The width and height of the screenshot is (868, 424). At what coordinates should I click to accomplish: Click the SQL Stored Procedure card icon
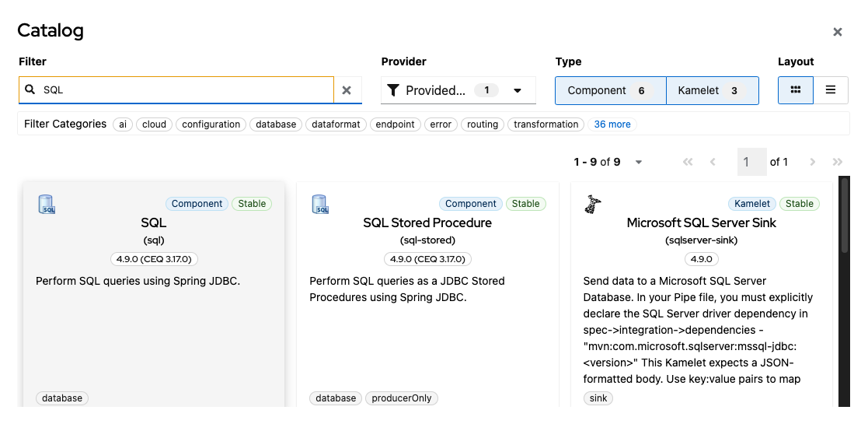tap(320, 205)
